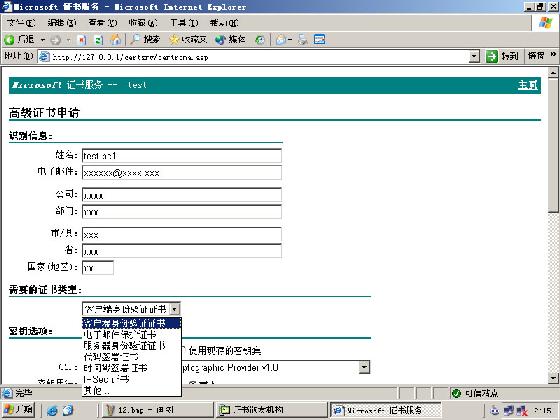Select the 使用现存的密钥集 radio button

pos(184,350)
